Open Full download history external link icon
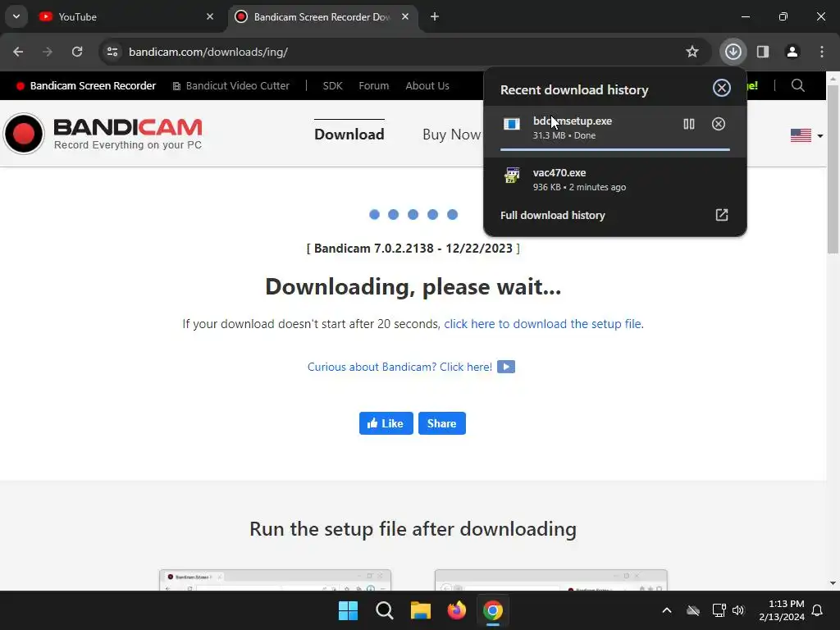Image resolution: width=840 pixels, height=630 pixels. coord(722,215)
